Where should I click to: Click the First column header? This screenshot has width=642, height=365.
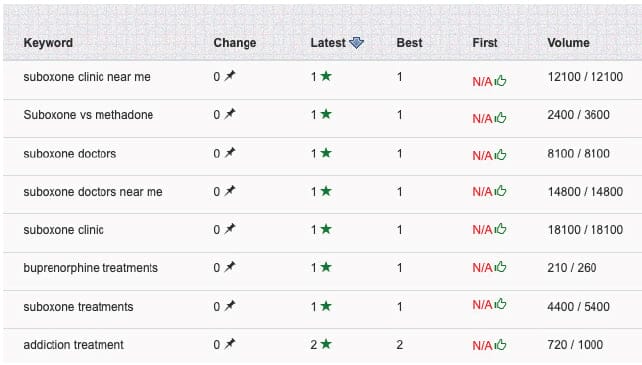click(485, 43)
